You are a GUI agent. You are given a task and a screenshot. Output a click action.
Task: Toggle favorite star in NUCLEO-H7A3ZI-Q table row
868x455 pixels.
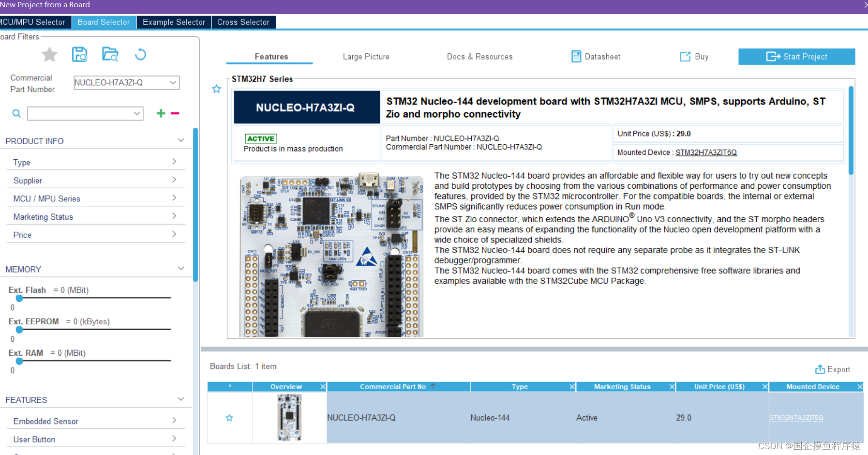click(x=229, y=418)
